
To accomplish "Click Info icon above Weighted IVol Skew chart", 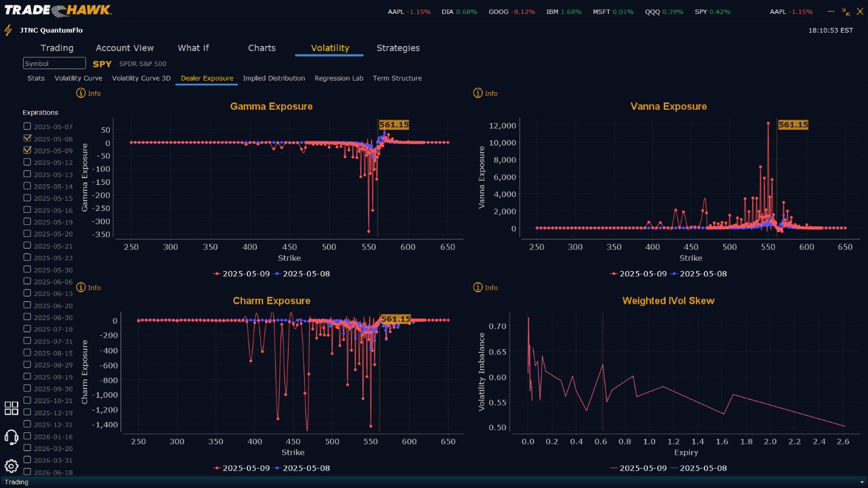I will click(478, 287).
